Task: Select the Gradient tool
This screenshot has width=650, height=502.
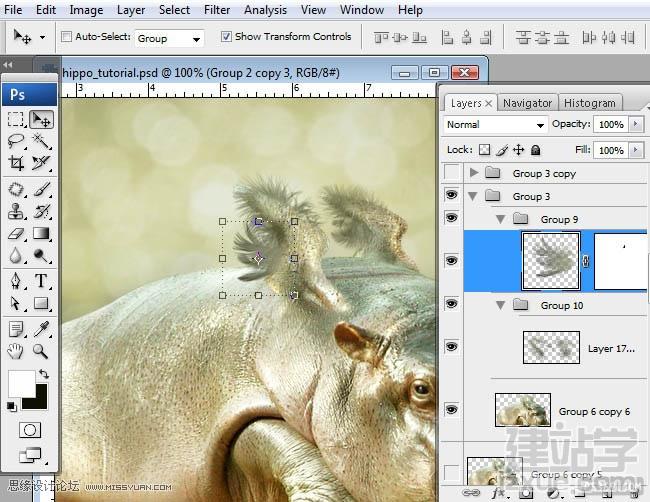Action: [41, 233]
